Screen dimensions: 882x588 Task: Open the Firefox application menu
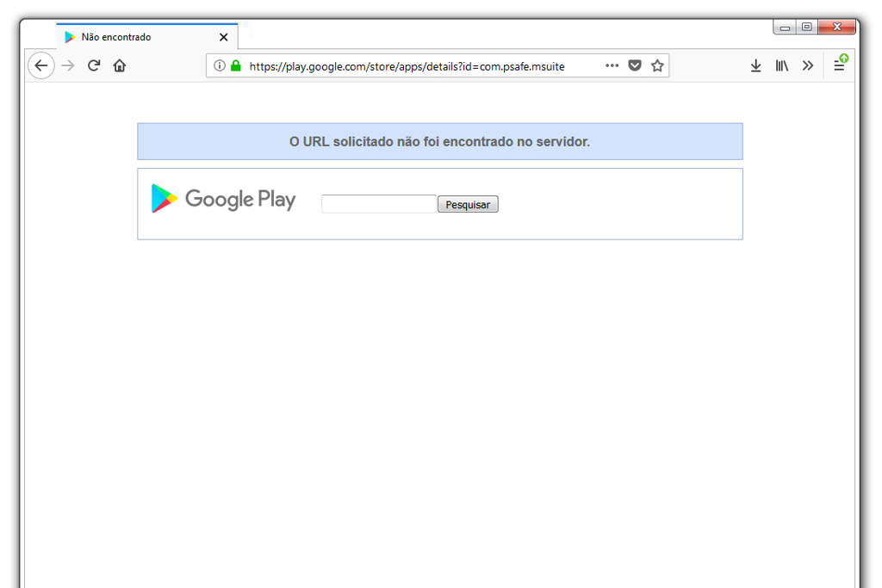(840, 65)
